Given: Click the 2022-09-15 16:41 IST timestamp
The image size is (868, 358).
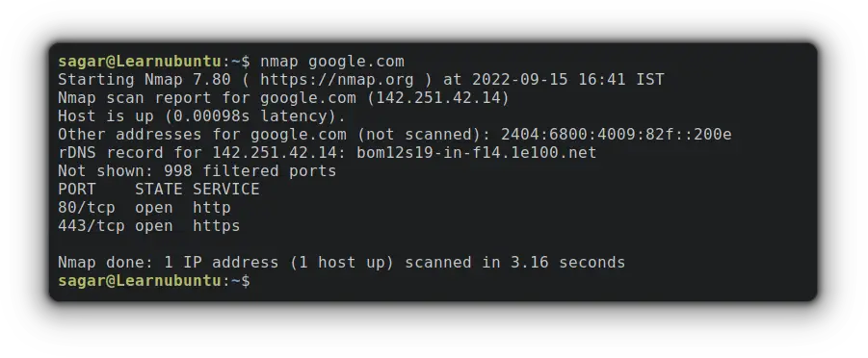Looking at the screenshot, I should (568, 80).
